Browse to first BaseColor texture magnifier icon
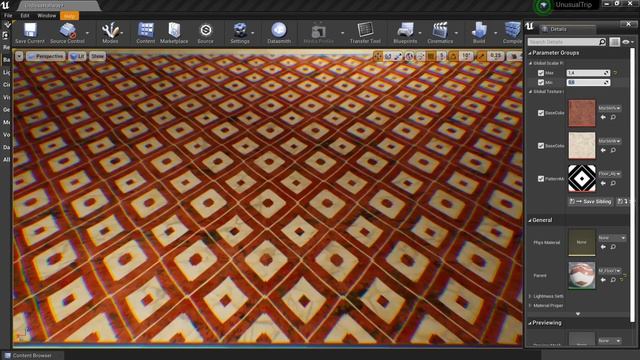 click(x=613, y=118)
